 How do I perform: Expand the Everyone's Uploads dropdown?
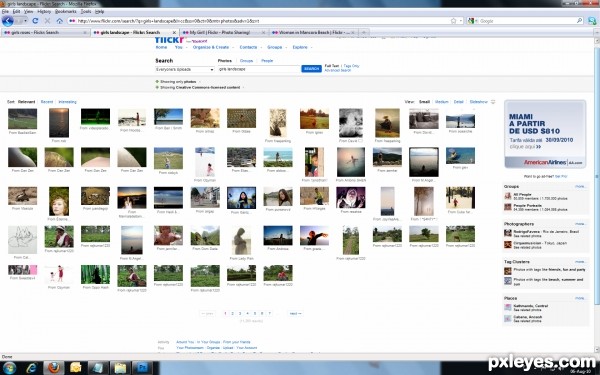click(x=184, y=69)
